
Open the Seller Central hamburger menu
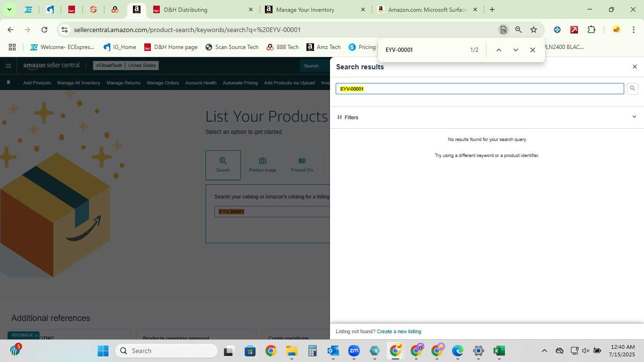(x=8, y=66)
